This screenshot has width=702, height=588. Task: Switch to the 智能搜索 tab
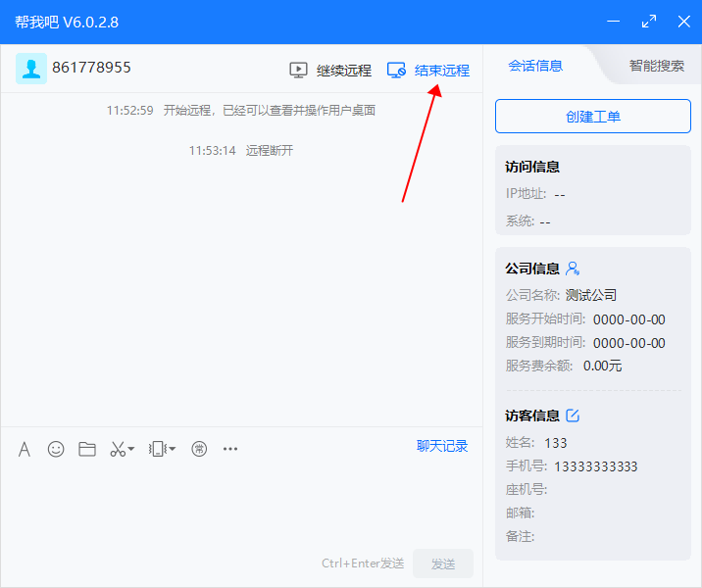[x=656, y=66]
